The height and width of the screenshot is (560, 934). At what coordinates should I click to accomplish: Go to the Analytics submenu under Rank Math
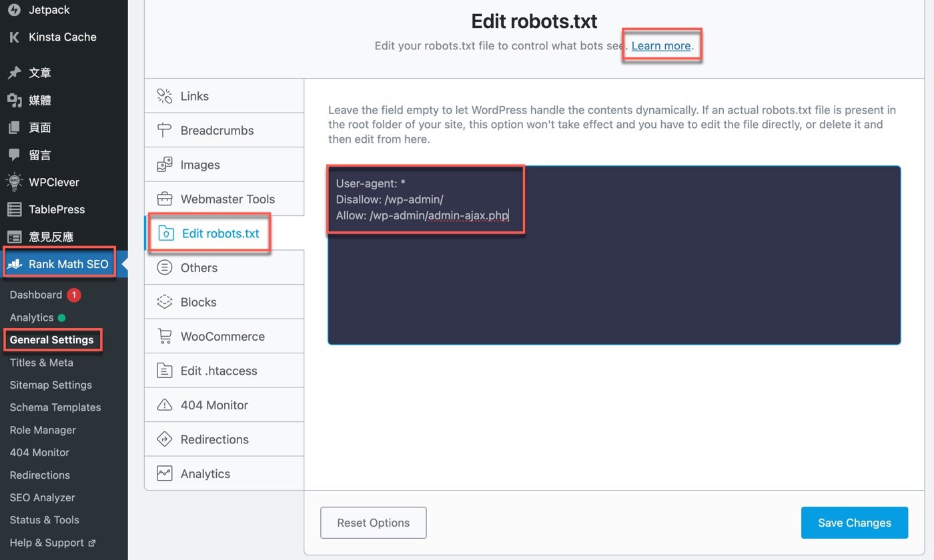pyautogui.click(x=31, y=317)
